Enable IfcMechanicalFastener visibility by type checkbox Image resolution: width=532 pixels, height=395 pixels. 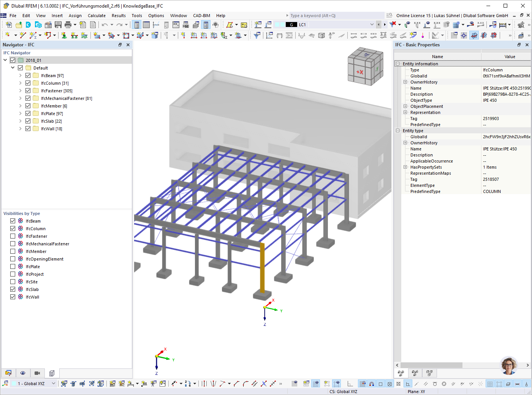pos(13,244)
